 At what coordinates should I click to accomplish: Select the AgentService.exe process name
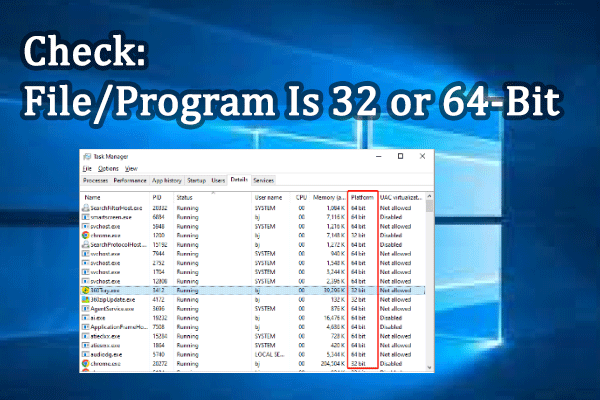[112, 309]
